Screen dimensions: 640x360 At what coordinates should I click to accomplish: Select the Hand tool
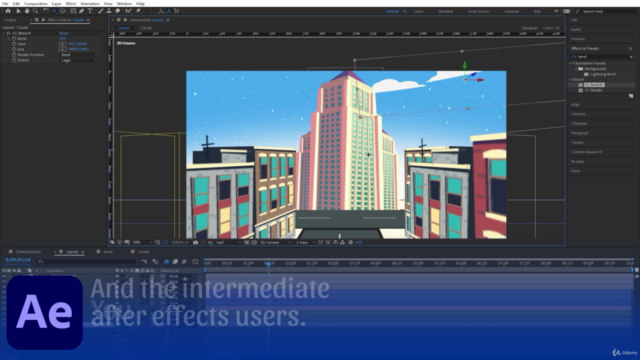pyautogui.click(x=27, y=11)
